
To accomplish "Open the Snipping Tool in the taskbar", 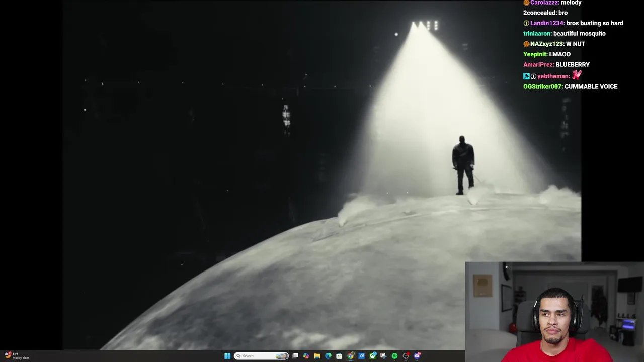I will (383, 356).
